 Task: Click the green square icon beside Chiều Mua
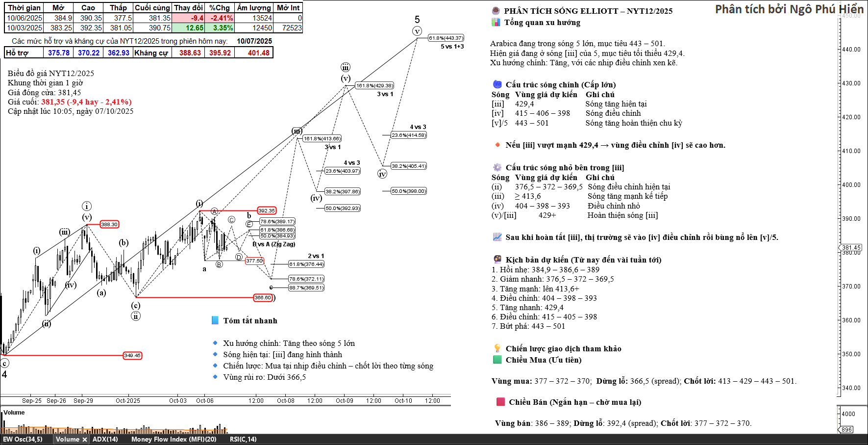click(x=497, y=360)
